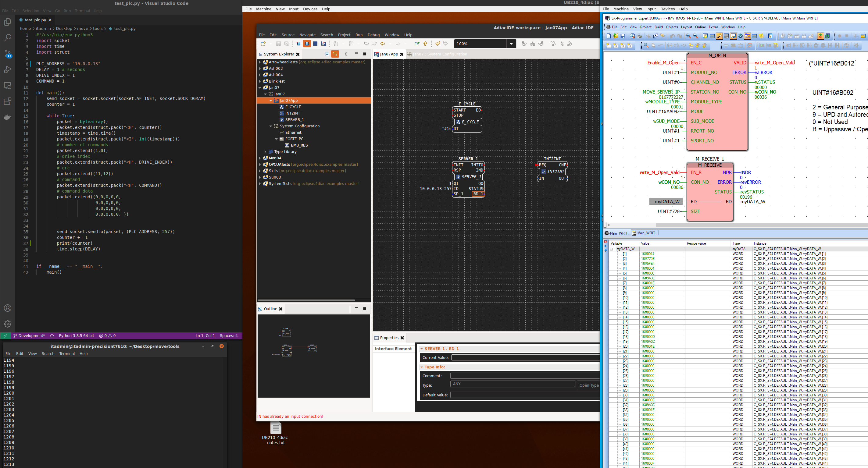
Task: Toggle the online refresh button in SX-Programmer
Action: 820,36
